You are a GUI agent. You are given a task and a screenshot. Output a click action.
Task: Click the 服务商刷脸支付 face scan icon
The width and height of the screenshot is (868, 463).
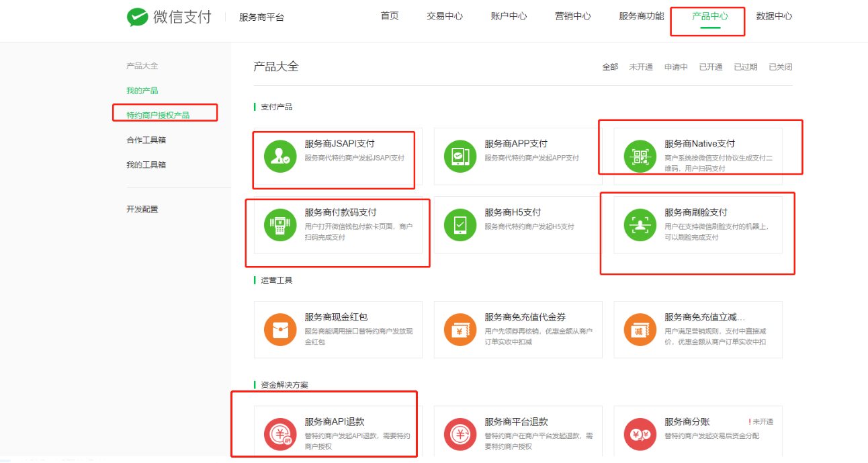coord(640,225)
